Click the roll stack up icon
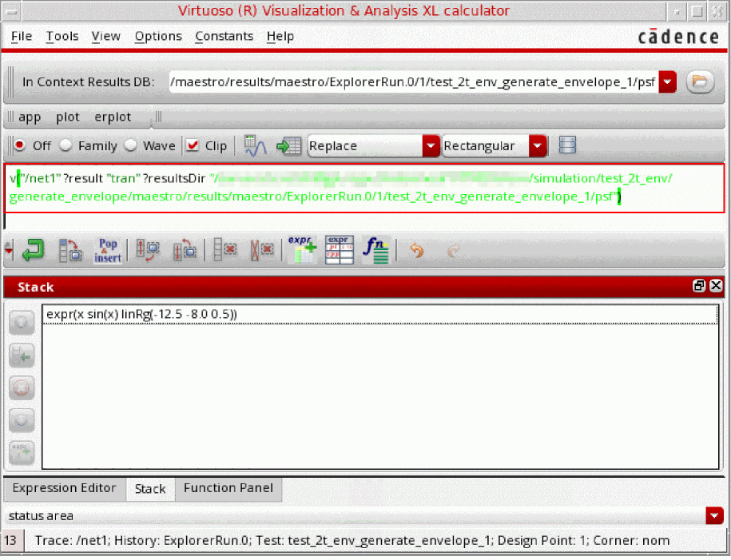This screenshot has height=560, width=731. (147, 250)
